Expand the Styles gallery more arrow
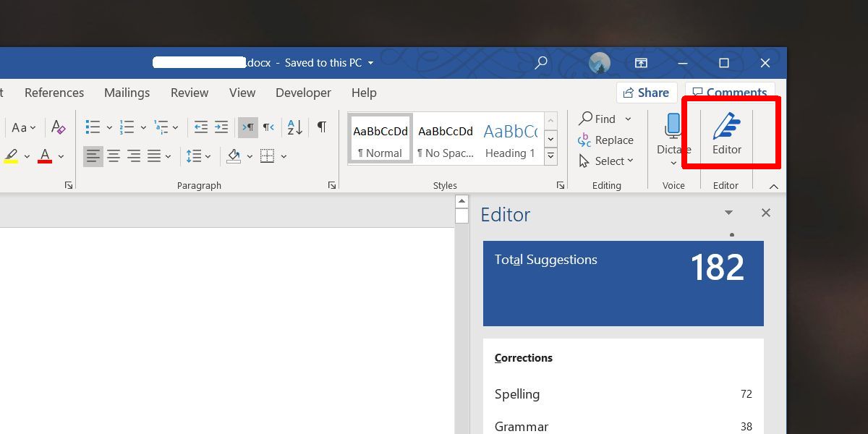 pos(551,156)
